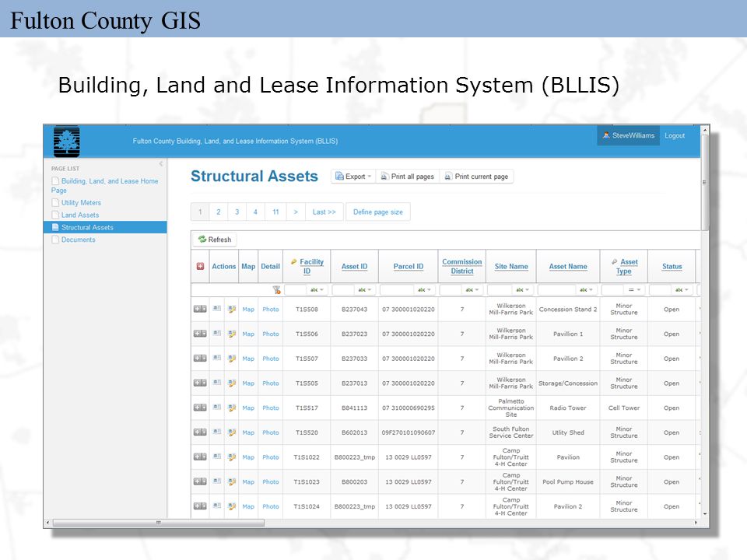Click the Logout link
Viewport: 747px width, 560px height.
[x=675, y=135]
